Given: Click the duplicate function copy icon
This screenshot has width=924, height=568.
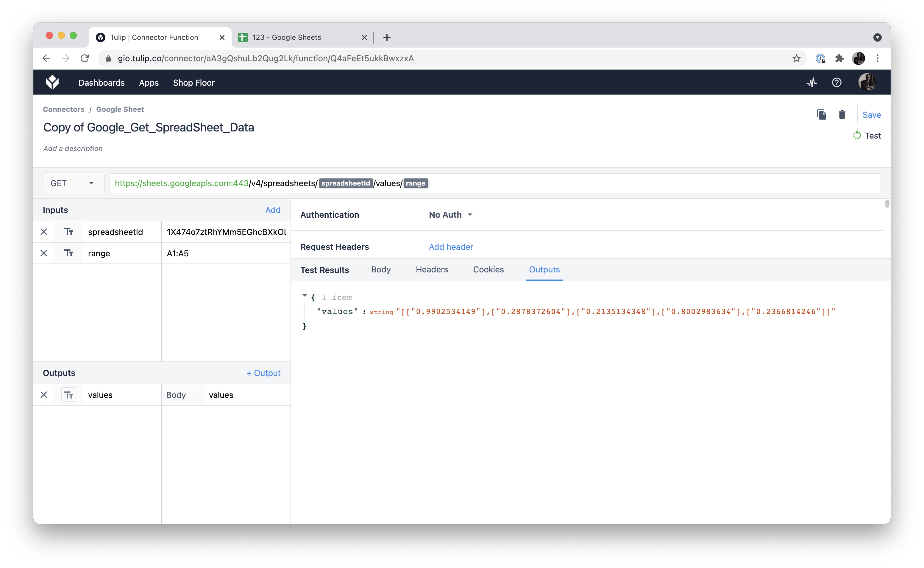Looking at the screenshot, I should [821, 114].
